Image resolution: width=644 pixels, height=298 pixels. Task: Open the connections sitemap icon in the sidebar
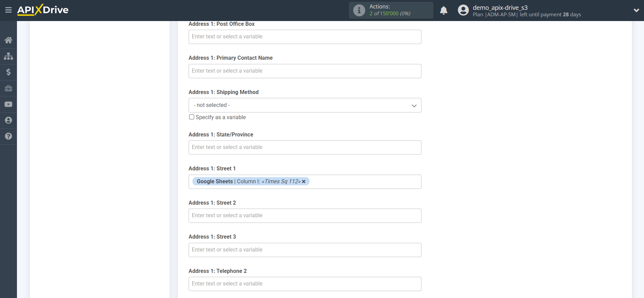pos(8,56)
